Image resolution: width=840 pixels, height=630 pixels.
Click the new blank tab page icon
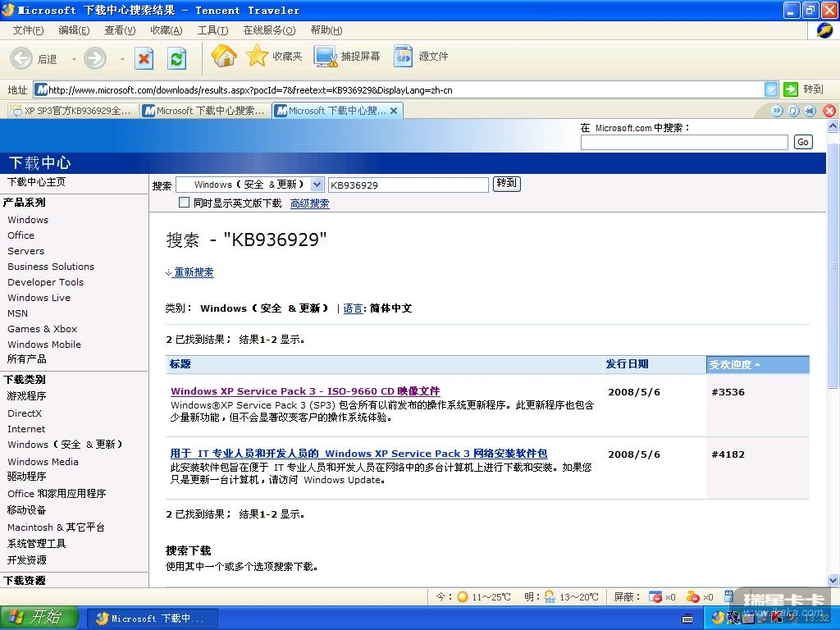[x=794, y=111]
